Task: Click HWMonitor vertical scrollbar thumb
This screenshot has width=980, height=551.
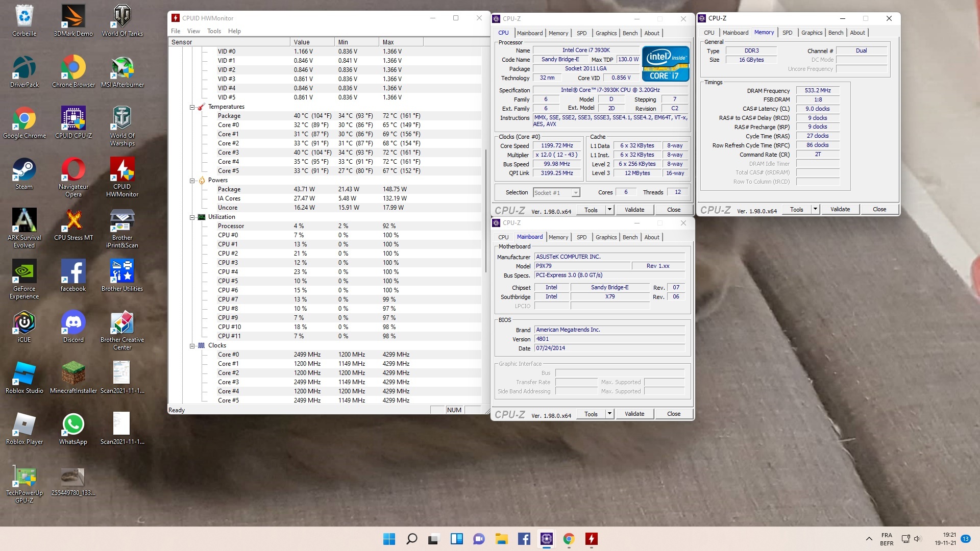Action: click(486, 212)
